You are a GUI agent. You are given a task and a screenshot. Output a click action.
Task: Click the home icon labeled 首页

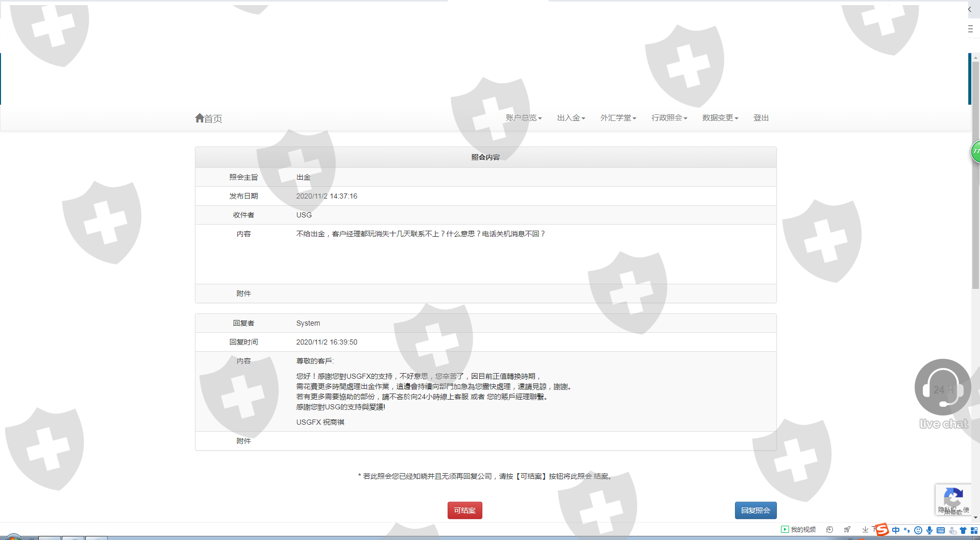pyautogui.click(x=208, y=118)
